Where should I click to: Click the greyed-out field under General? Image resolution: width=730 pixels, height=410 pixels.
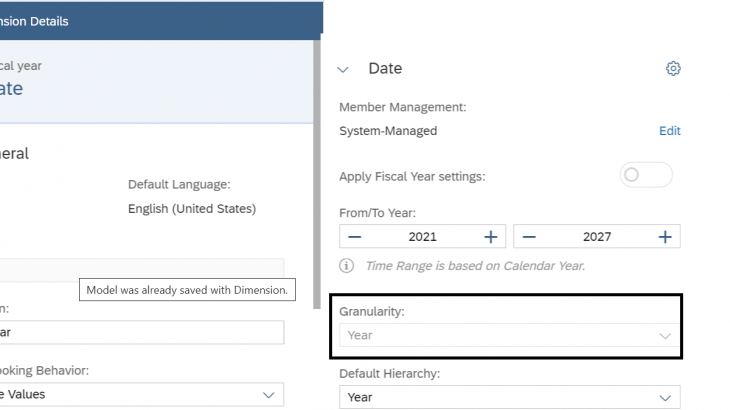tap(140, 268)
